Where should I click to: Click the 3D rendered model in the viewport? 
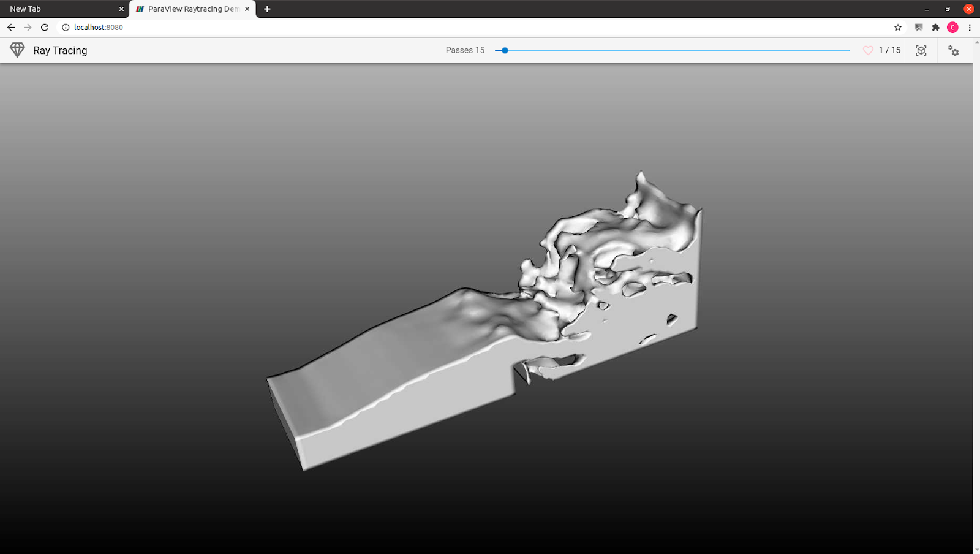click(x=484, y=322)
